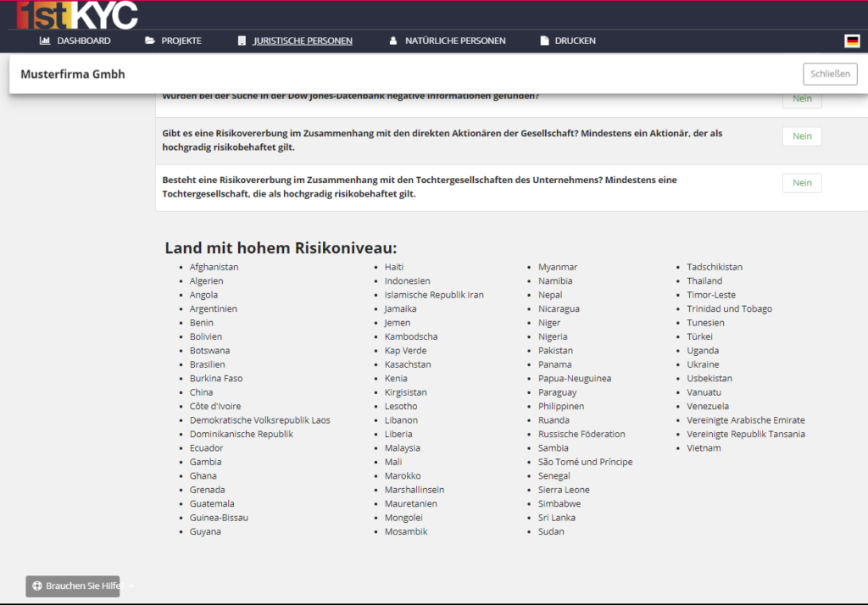Image resolution: width=868 pixels, height=605 pixels.
Task: Click Demokratische Volksrepublik Laos
Action: click(x=259, y=420)
